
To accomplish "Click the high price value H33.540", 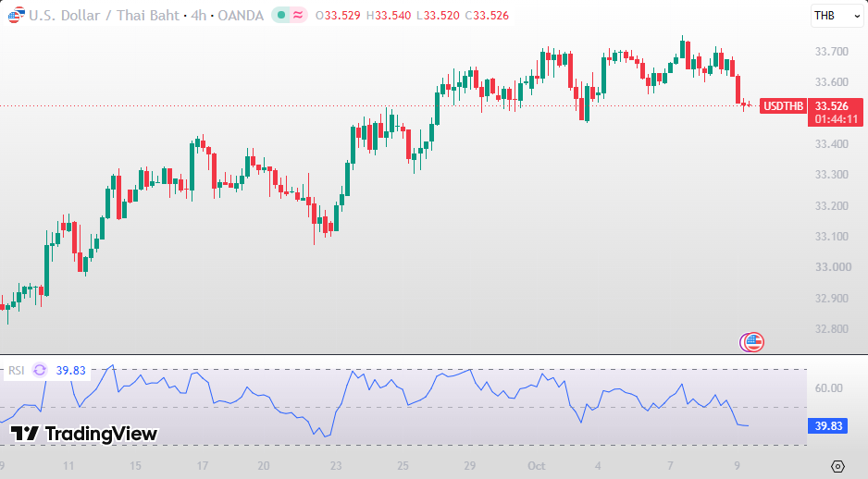I will (389, 16).
